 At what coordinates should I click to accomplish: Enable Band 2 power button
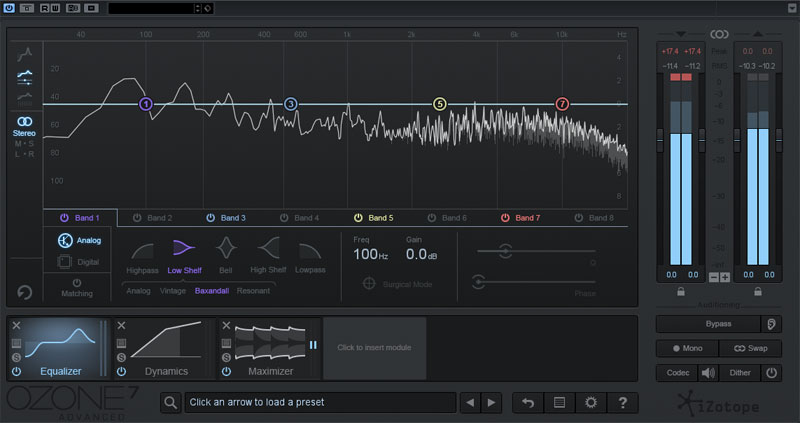pos(137,218)
